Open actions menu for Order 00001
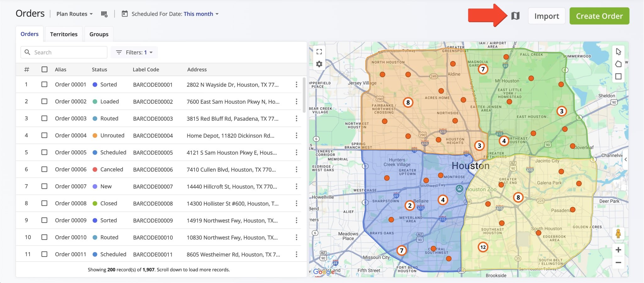644x283 pixels. (x=296, y=85)
